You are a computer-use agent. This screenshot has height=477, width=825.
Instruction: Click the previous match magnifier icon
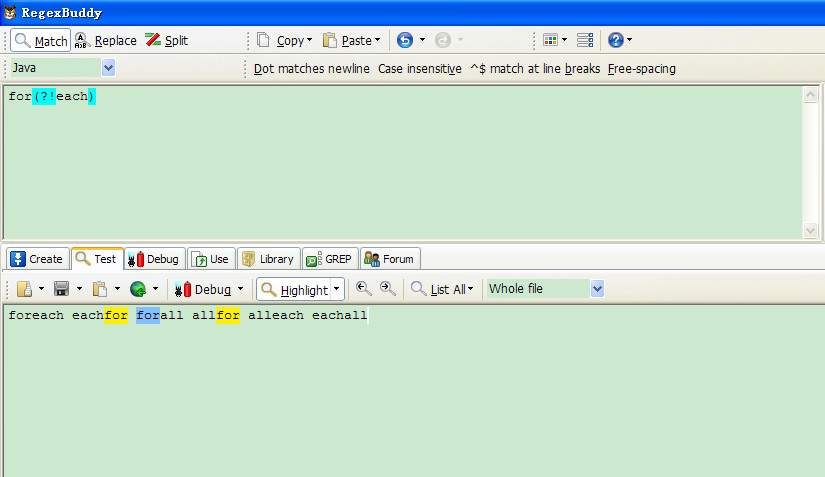tap(364, 288)
